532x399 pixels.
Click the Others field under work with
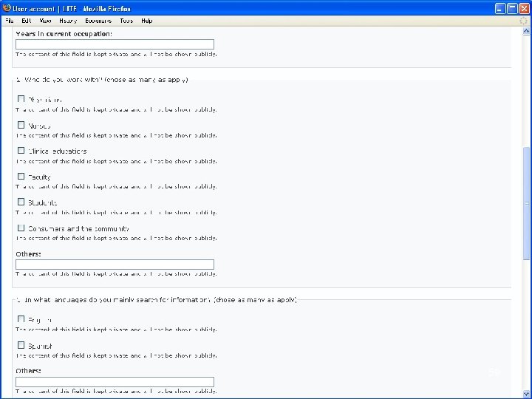[115, 265]
